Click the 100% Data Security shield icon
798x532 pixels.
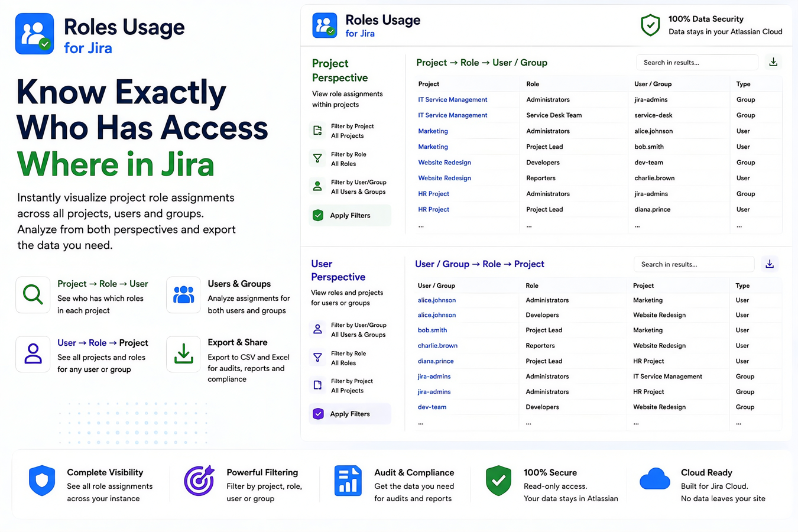click(x=650, y=25)
